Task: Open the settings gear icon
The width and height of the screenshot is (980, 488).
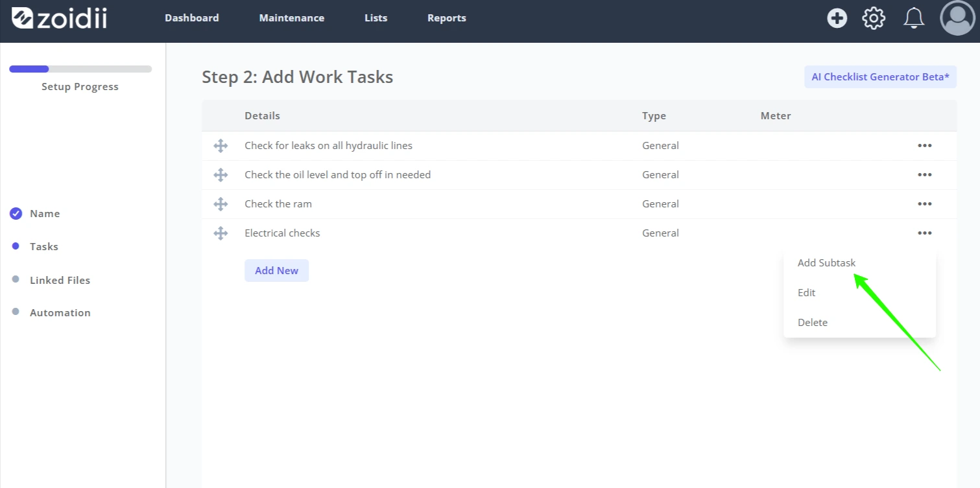Action: click(874, 18)
